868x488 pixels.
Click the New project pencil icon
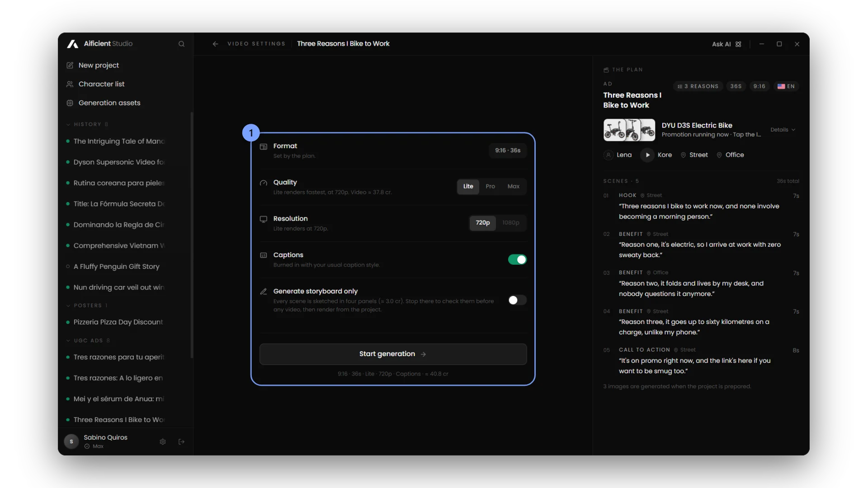[70, 65]
